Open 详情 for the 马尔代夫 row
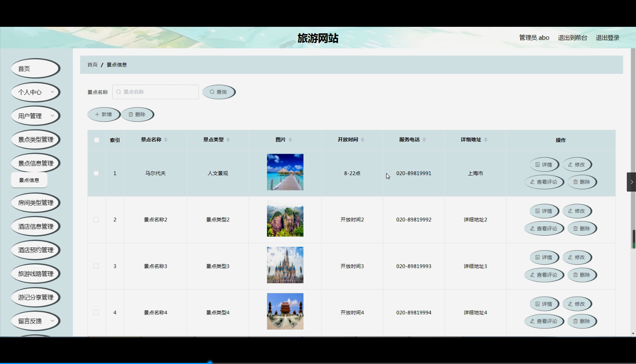 [544, 165]
